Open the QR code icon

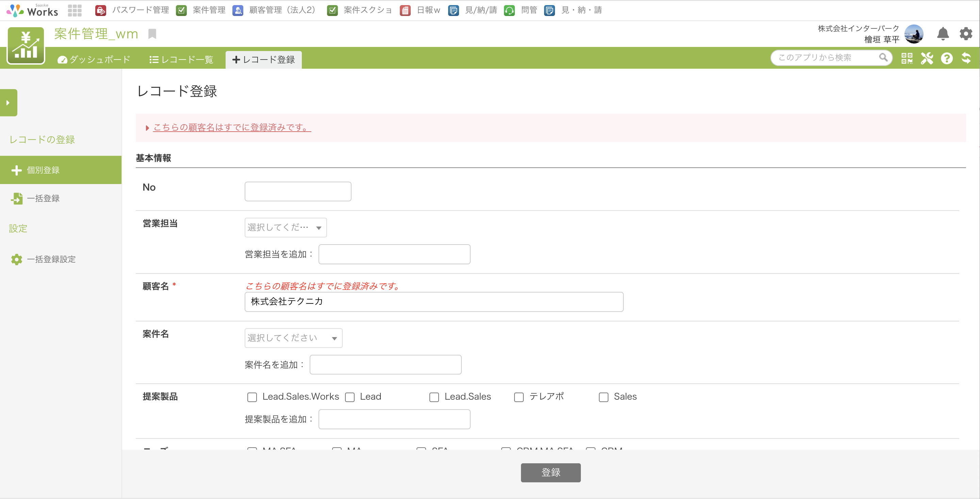tap(907, 58)
